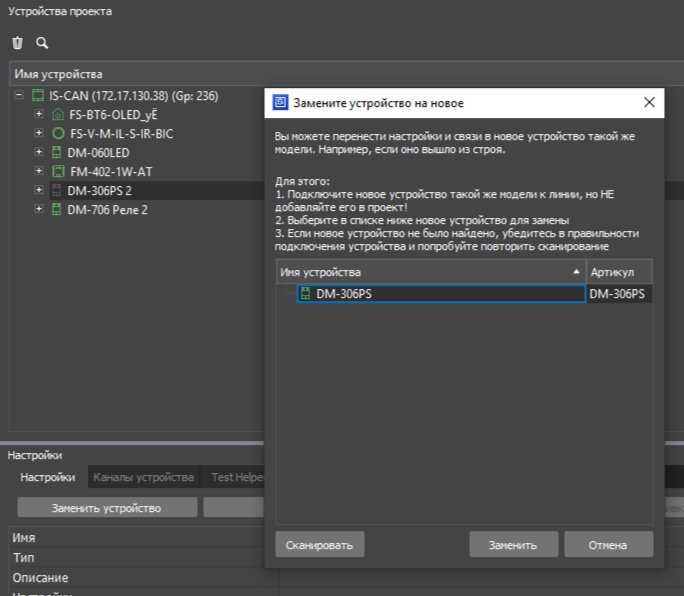684x596 pixels.
Task: Confirm with the Заменить button
Action: [x=512, y=545]
